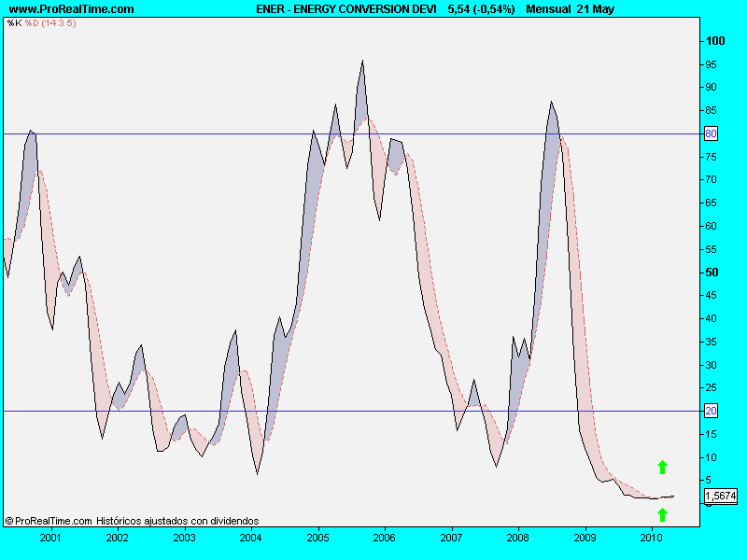This screenshot has width=747, height=560.
Task: Click the 35 mark on the y-axis
Action: 711,342
